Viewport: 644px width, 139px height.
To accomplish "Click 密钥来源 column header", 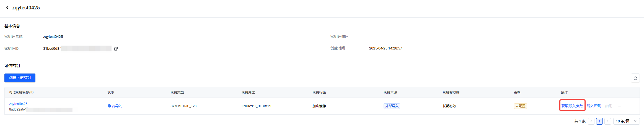I will click(x=390, y=92).
